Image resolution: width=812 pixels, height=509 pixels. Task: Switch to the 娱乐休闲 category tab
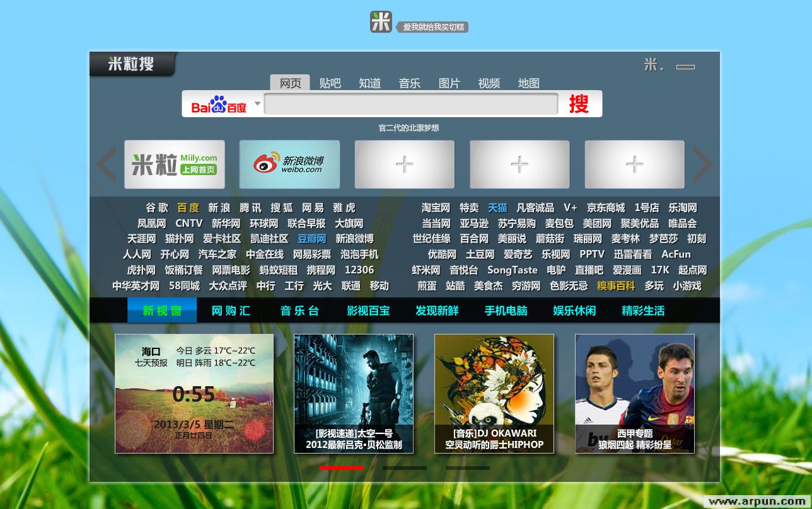coord(574,311)
